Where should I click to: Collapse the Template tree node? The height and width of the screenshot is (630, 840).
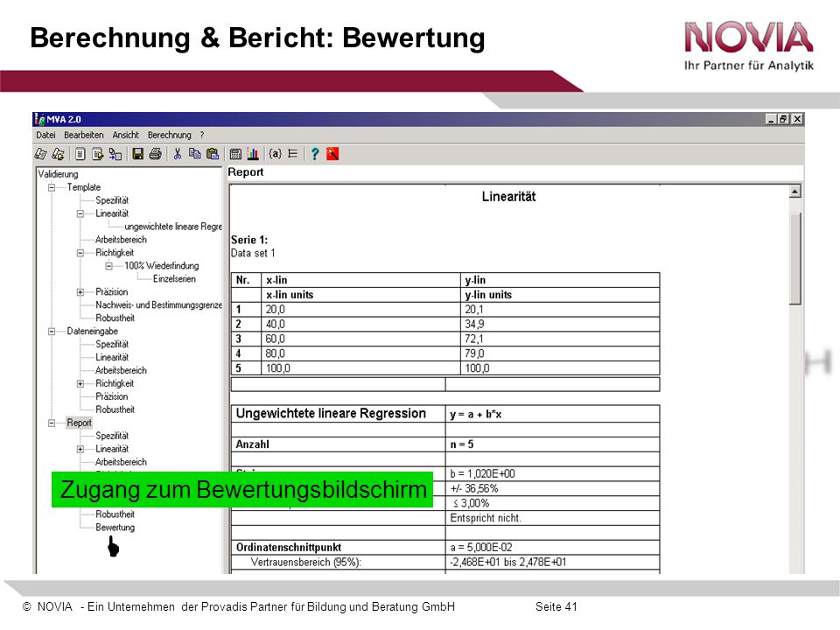[52, 187]
